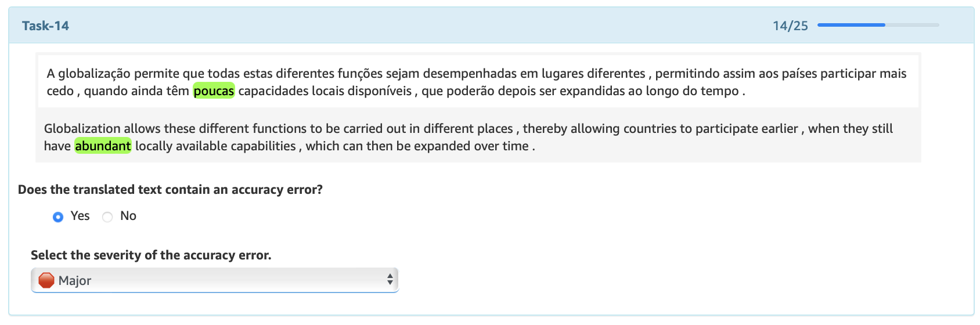
Task: Click the "Task-14" header title
Action: pos(45,26)
